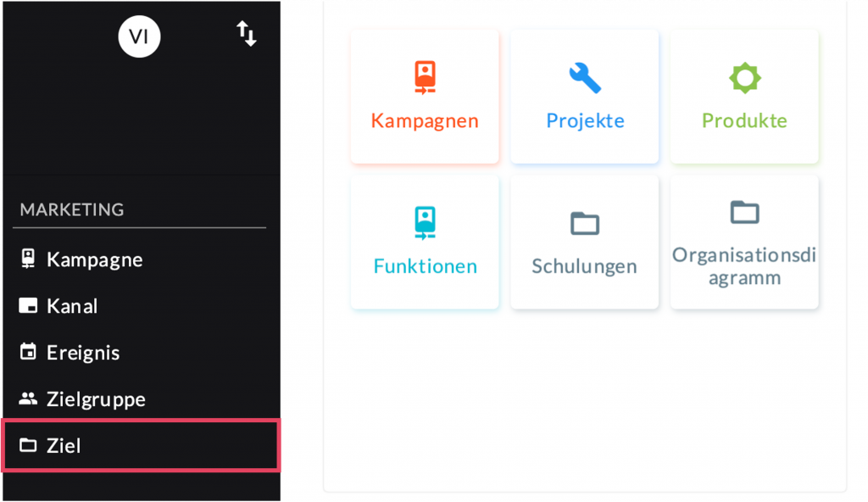Click the green Produkte gear icon
Screen dimensions: 868x502
(x=745, y=78)
